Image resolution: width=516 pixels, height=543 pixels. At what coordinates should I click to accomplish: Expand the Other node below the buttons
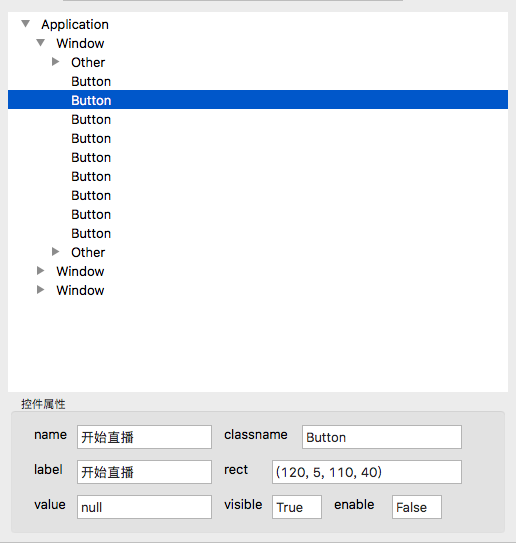tap(55, 252)
